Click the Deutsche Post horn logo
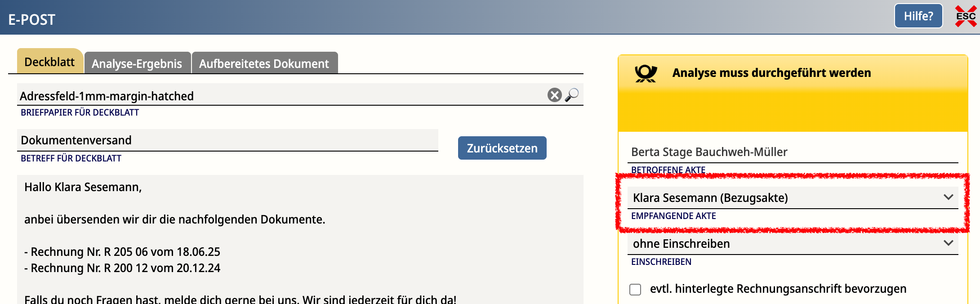This screenshot has width=980, height=304. coord(646,73)
